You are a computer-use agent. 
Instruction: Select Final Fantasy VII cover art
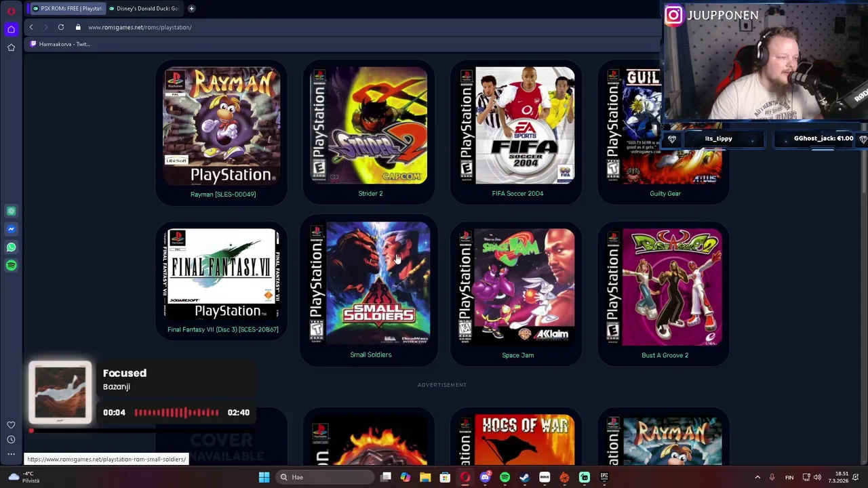[x=222, y=274]
